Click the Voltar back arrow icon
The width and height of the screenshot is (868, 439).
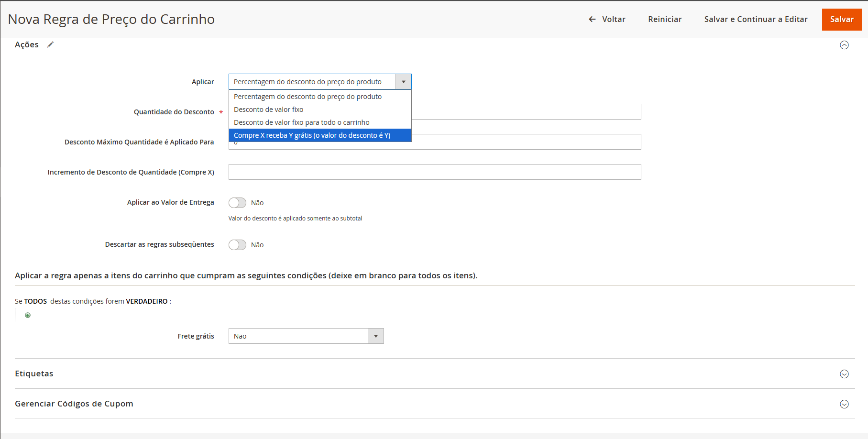point(592,19)
